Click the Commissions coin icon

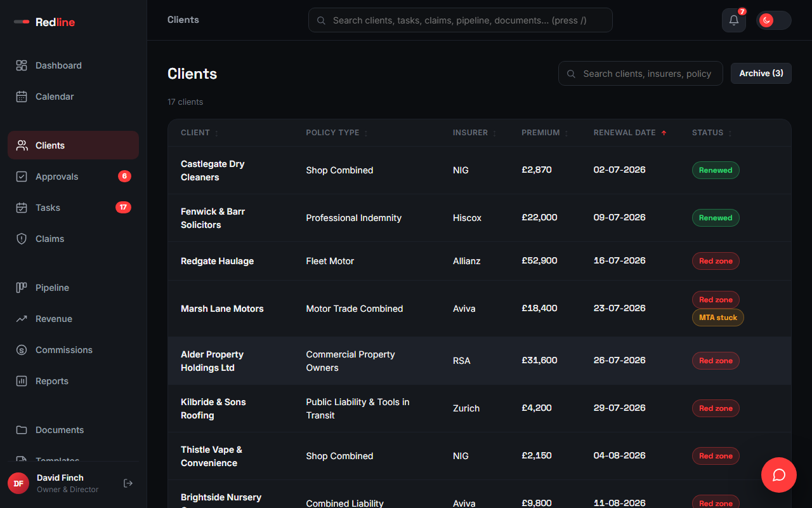click(22, 350)
